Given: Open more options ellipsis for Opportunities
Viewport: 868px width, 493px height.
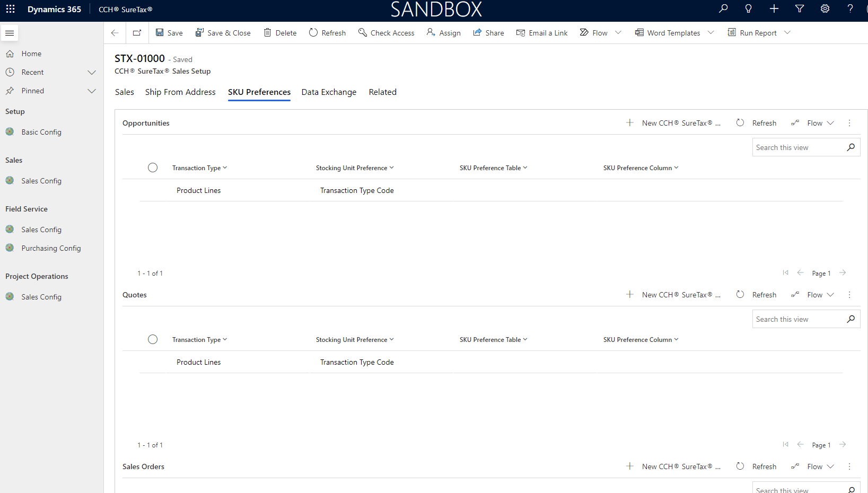Looking at the screenshot, I should coord(849,123).
